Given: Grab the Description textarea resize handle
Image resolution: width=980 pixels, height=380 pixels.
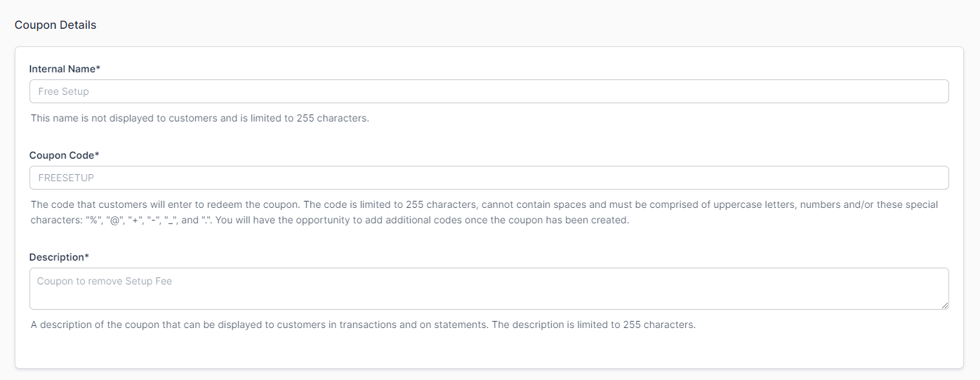Looking at the screenshot, I should 945,306.
